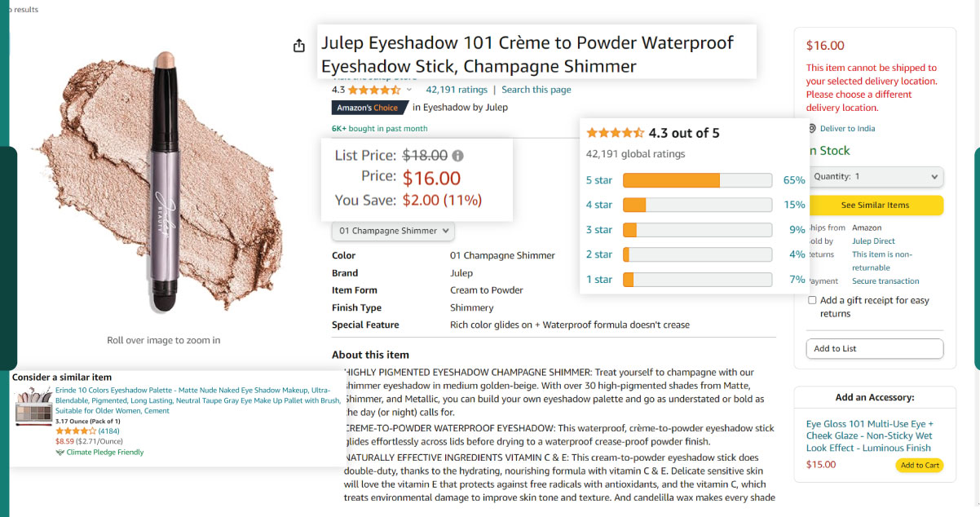Click the List Price info icon
Image resolution: width=980 pixels, height=517 pixels.
point(457,156)
